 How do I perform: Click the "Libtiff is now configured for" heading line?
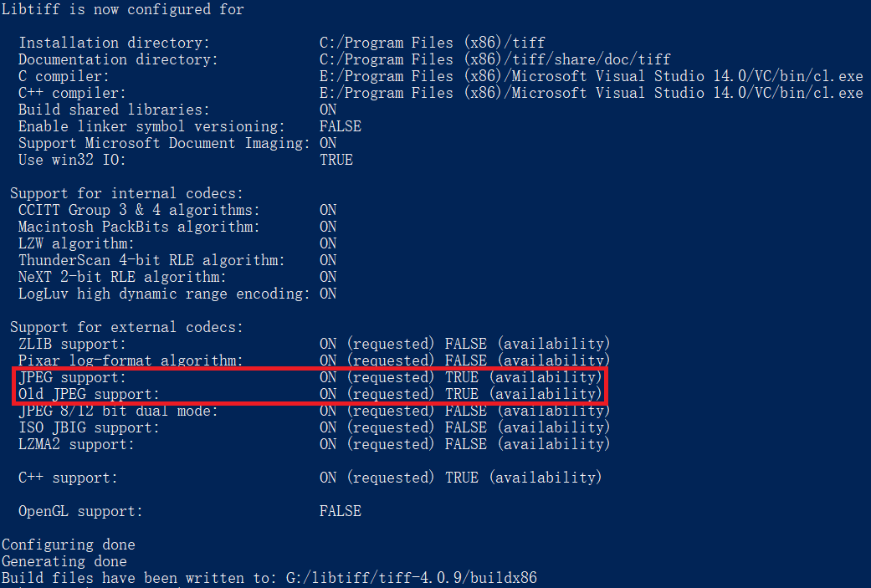point(123,9)
